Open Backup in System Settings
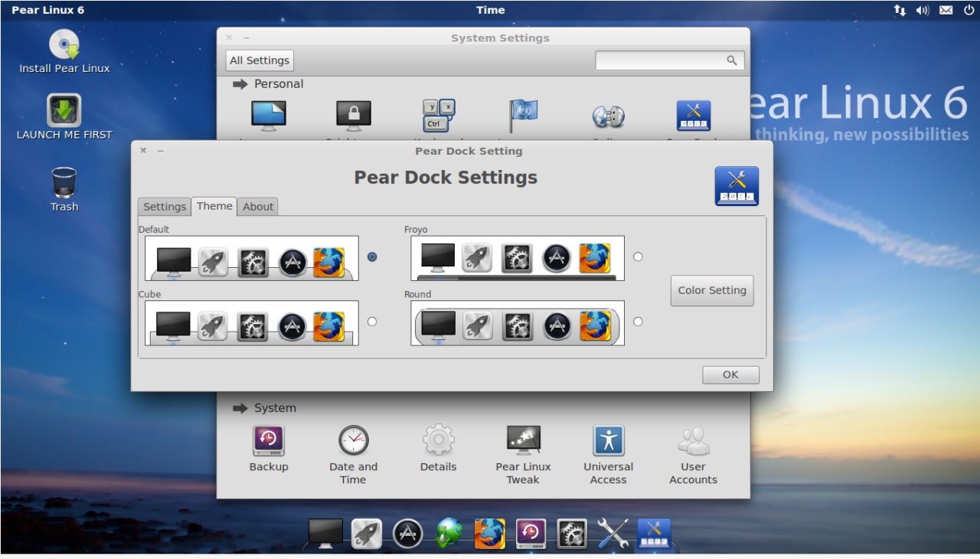Viewport: 980px width, 559px height. 269,449
